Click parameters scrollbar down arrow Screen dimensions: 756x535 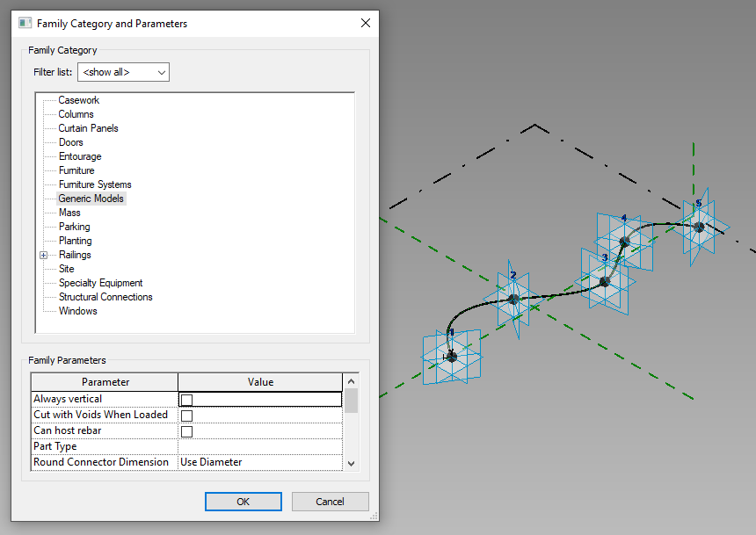click(351, 464)
